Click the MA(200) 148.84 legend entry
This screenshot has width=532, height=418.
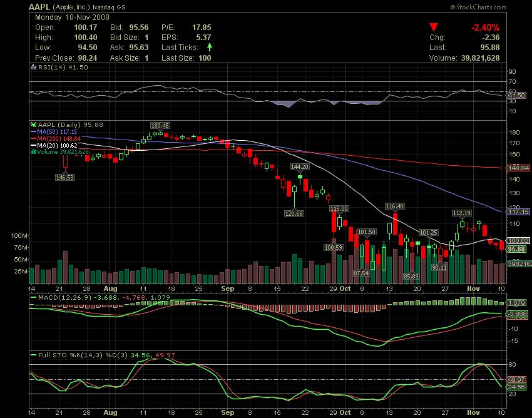(x=56, y=138)
